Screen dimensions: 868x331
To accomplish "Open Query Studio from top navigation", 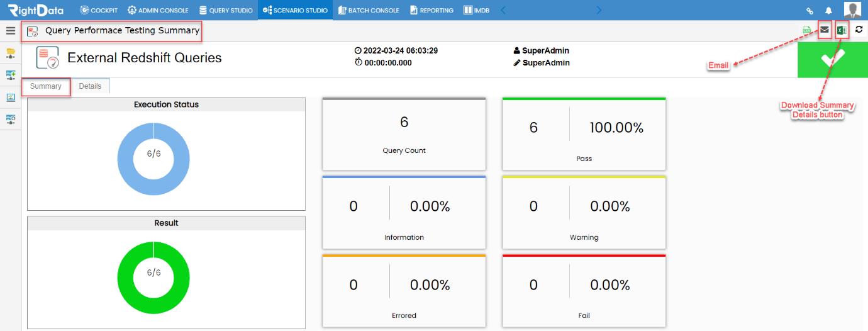I will coord(226,10).
